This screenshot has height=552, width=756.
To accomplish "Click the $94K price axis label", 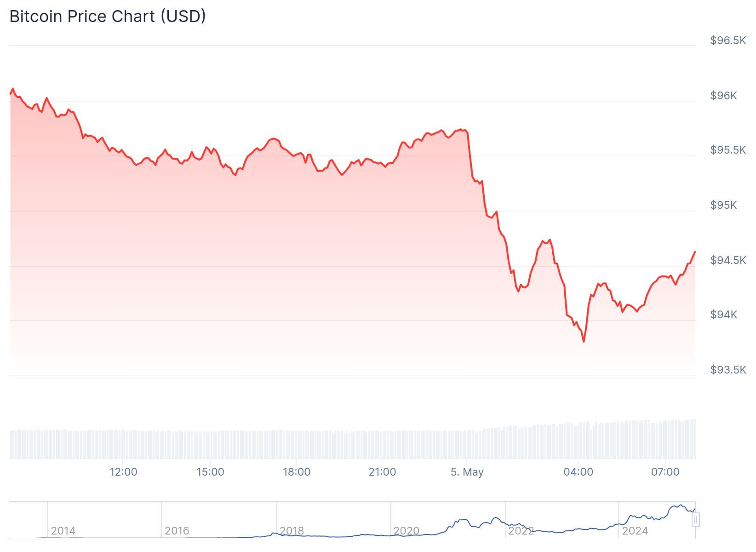I will tap(723, 315).
